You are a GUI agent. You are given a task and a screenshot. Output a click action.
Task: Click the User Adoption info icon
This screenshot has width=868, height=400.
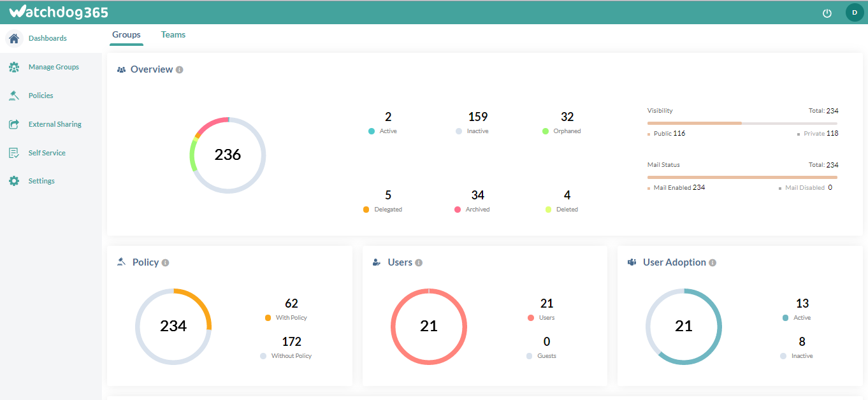coord(712,262)
